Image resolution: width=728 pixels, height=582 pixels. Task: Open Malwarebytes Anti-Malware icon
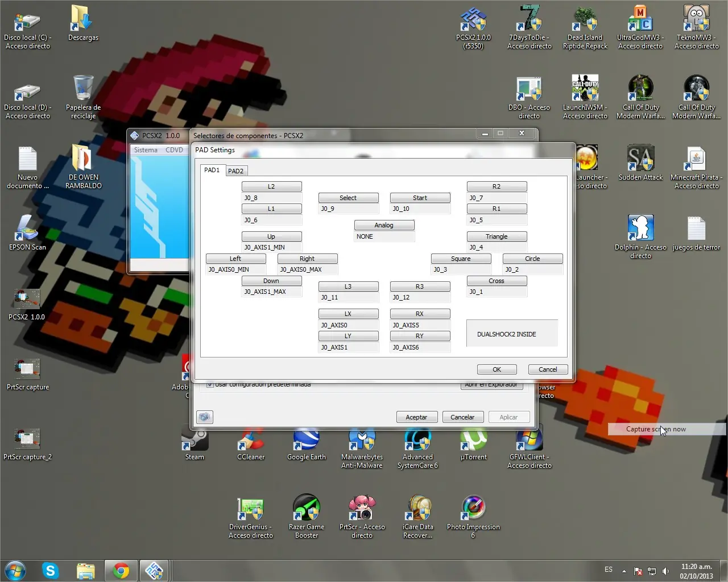pos(362,448)
